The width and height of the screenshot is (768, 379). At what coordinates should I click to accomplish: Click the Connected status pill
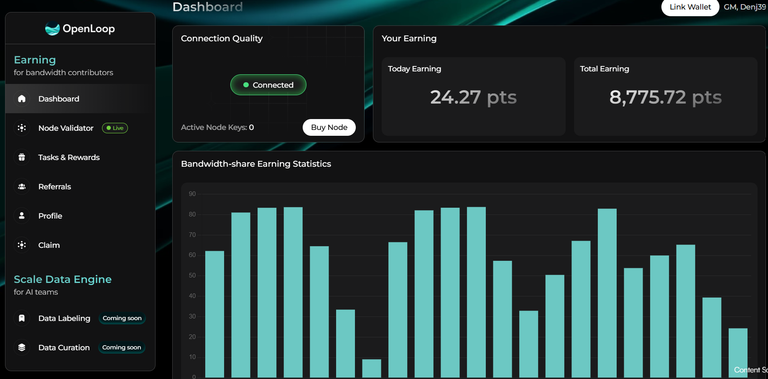[268, 85]
